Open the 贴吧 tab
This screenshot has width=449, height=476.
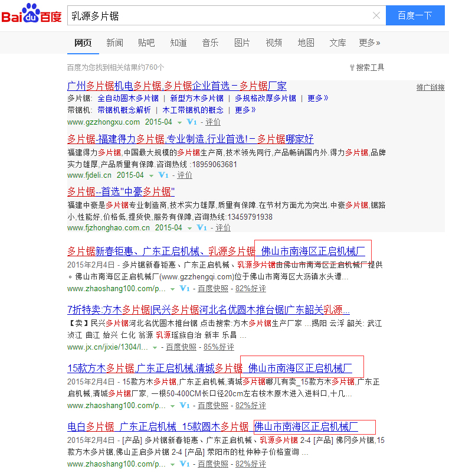[x=146, y=43]
